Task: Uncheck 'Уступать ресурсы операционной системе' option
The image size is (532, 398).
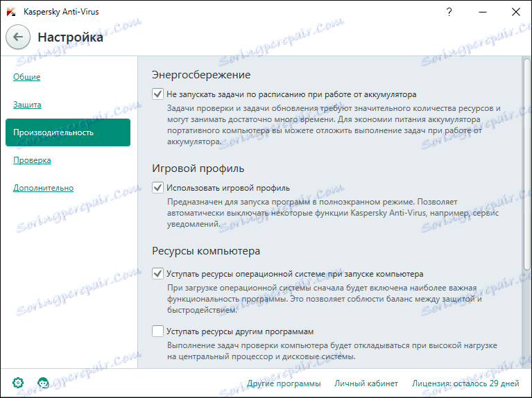Action: pyautogui.click(x=157, y=273)
